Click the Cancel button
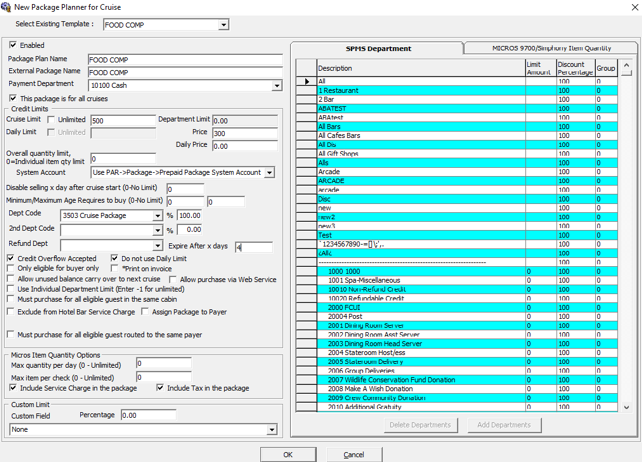The width and height of the screenshot is (642, 462). [354, 455]
